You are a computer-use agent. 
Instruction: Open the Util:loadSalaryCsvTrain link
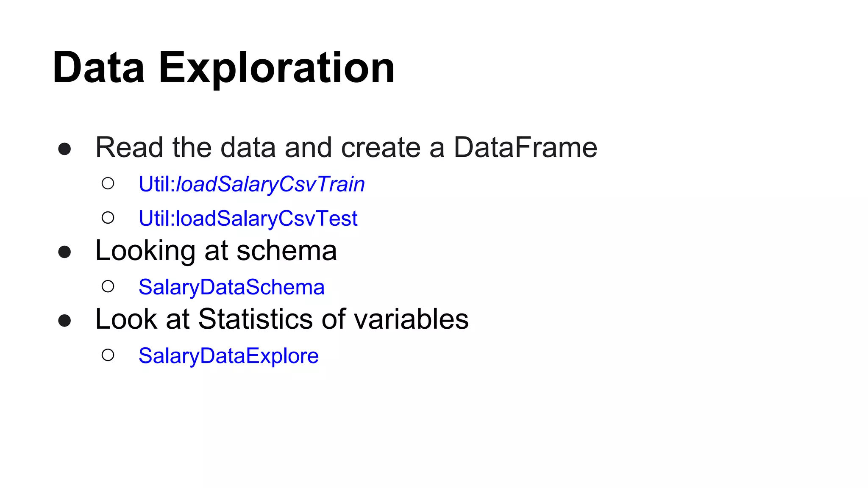coord(251,184)
